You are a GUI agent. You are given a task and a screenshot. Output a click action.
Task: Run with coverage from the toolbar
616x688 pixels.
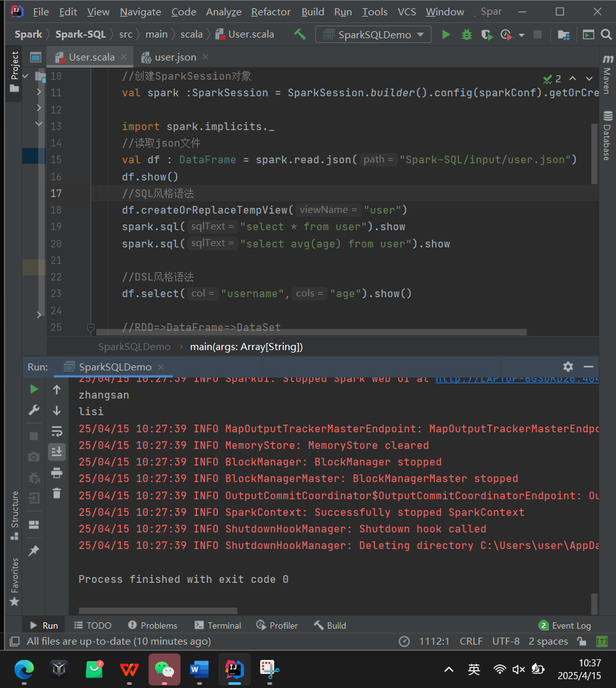[487, 34]
